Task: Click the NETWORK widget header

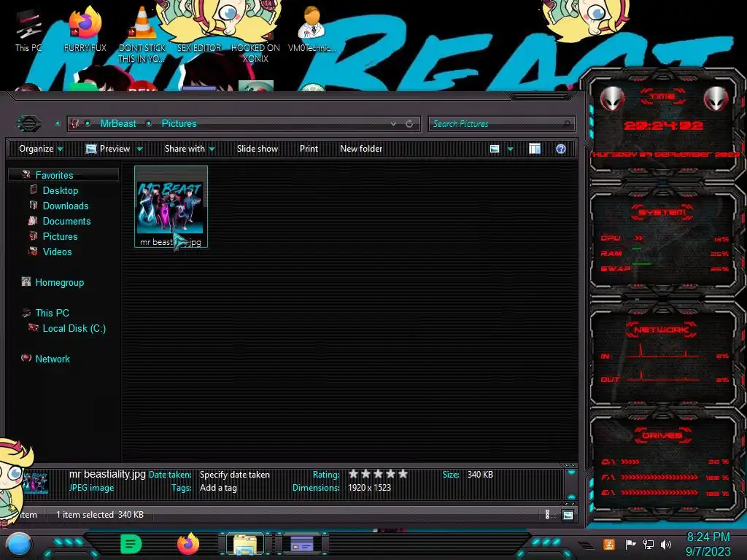Action: [661, 330]
